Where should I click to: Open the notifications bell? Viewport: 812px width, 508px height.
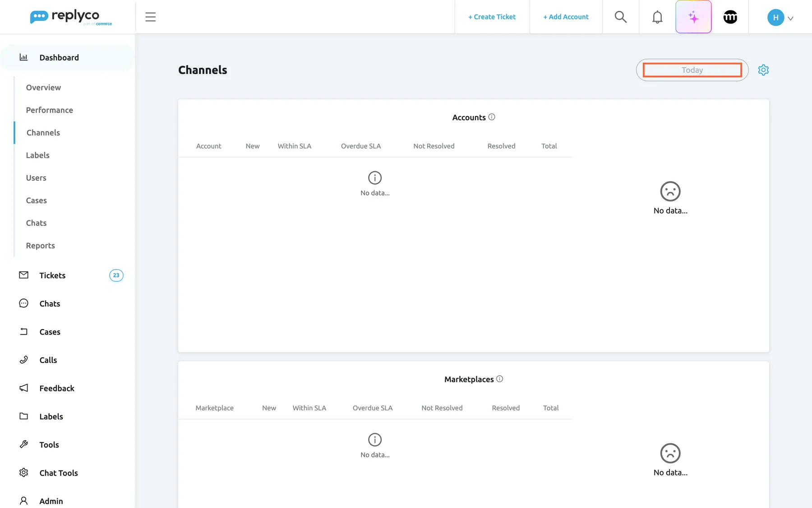pos(657,17)
